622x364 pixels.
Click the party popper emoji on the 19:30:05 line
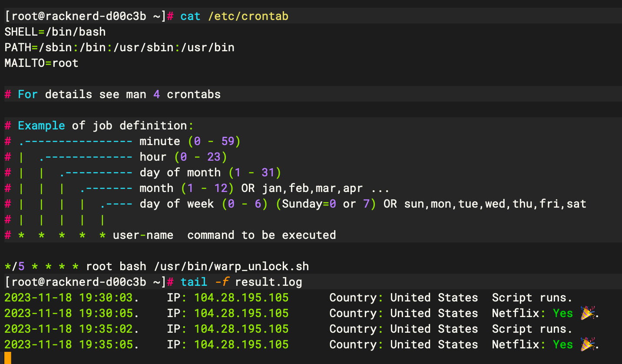click(588, 313)
